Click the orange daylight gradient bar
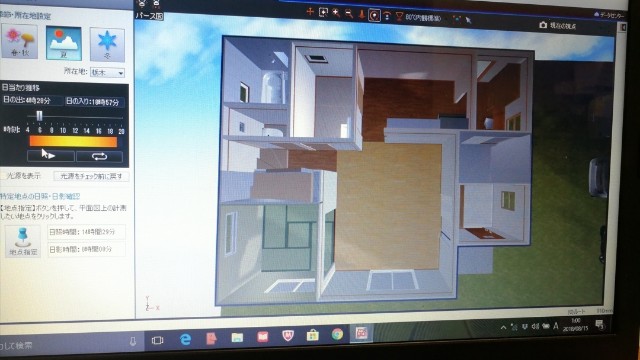The height and width of the screenshot is (360, 640). 73,142
